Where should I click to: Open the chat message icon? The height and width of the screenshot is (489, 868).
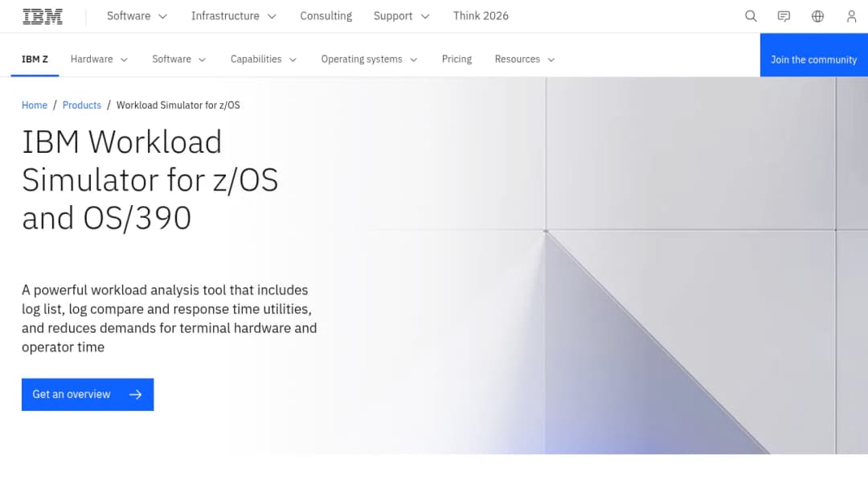784,16
